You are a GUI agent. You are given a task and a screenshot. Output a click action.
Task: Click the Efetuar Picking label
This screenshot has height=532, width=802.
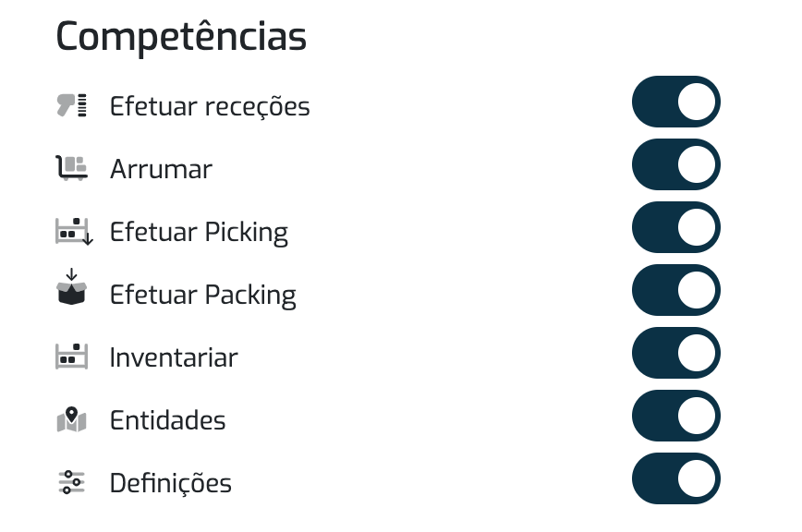199,233
